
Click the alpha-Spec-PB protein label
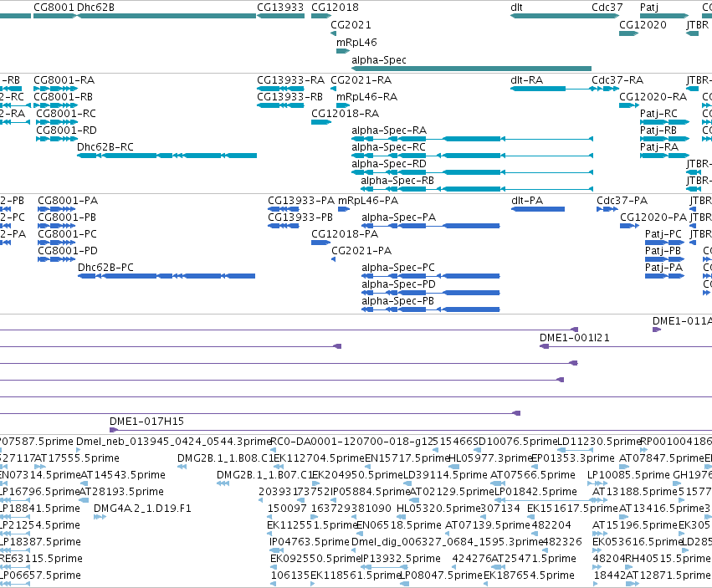click(397, 301)
